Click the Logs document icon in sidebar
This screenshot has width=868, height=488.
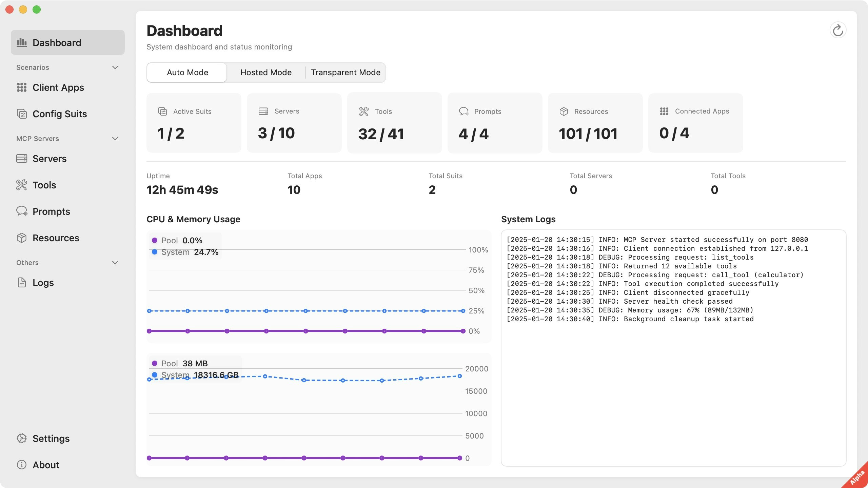pyautogui.click(x=22, y=282)
